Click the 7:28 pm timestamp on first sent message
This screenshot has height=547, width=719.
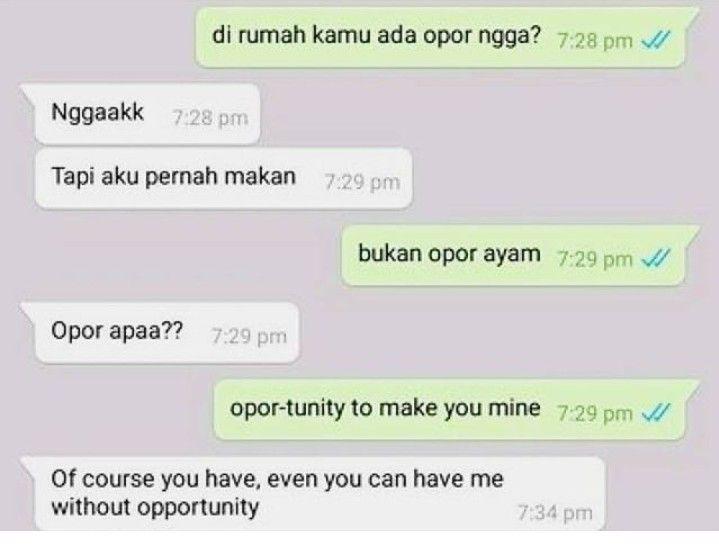[595, 41]
